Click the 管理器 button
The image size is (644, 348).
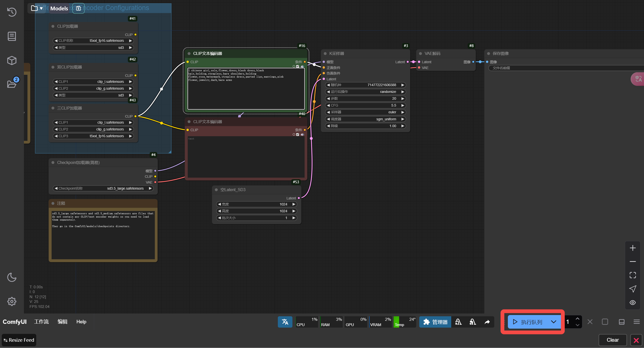point(435,322)
